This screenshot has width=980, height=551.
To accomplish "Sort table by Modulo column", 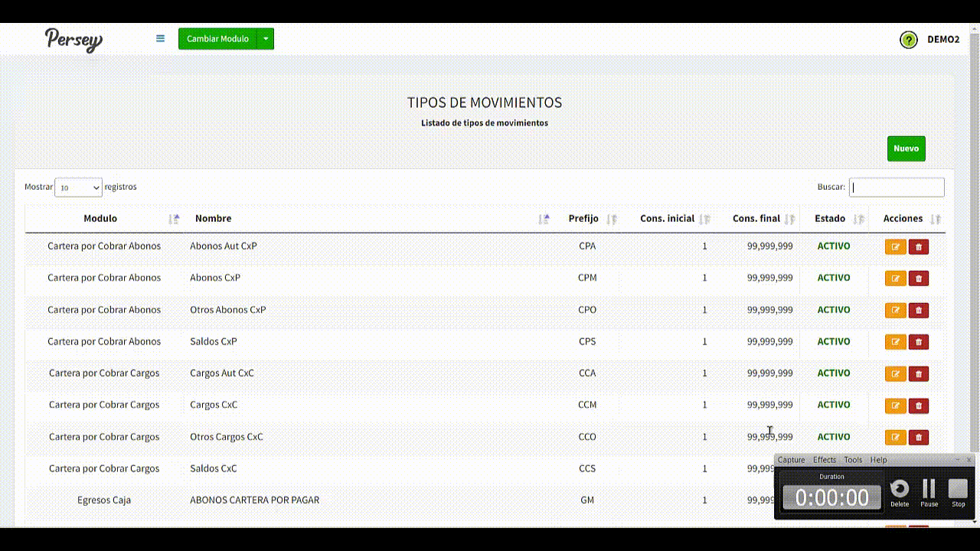I will [100, 219].
